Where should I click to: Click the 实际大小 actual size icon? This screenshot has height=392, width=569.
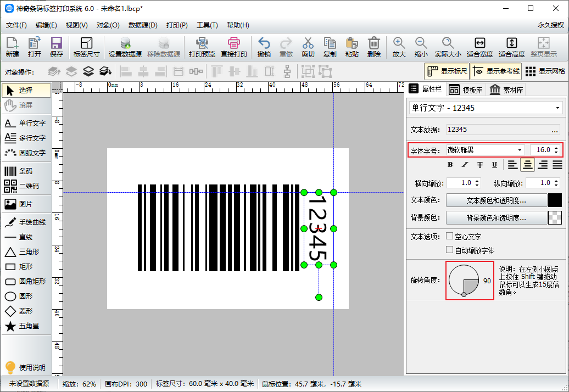(448, 47)
